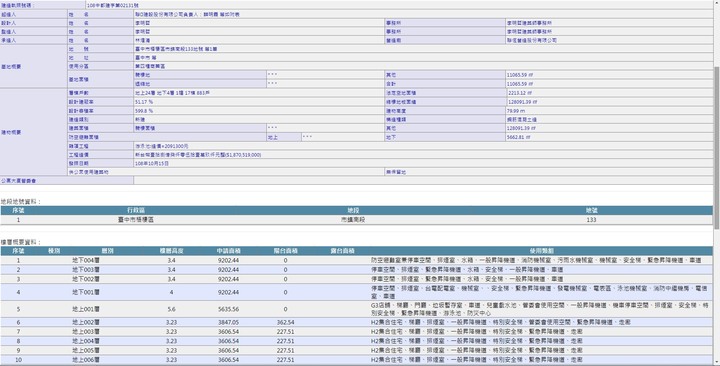Select the 地上004層 floor cell
This screenshot has height=366, width=720.
(x=86, y=341)
